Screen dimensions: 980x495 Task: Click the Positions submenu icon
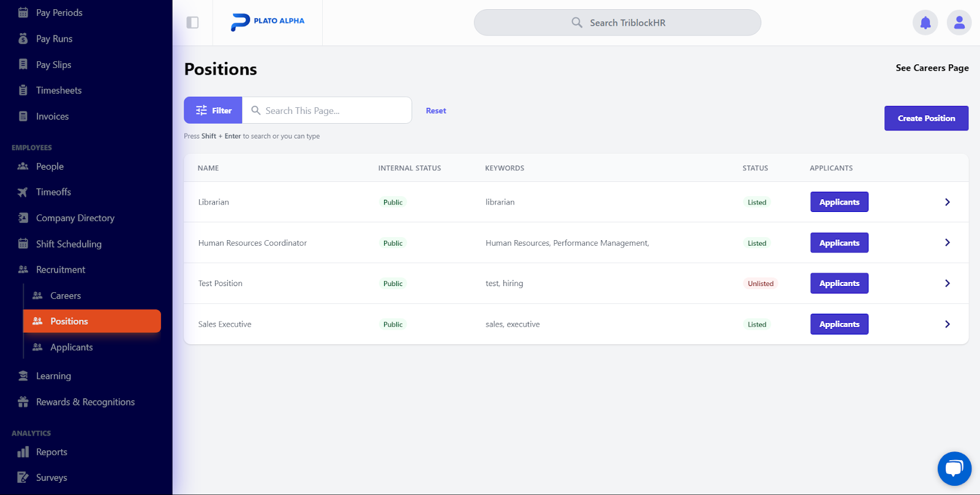38,321
